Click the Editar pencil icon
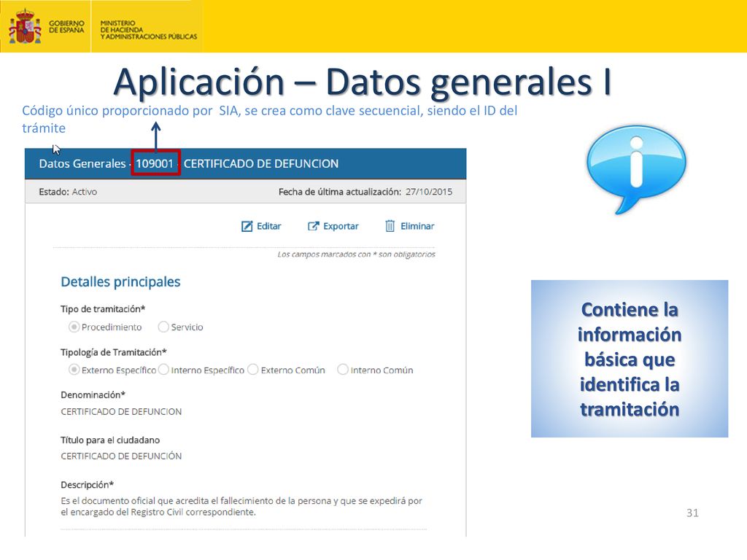 [247, 226]
